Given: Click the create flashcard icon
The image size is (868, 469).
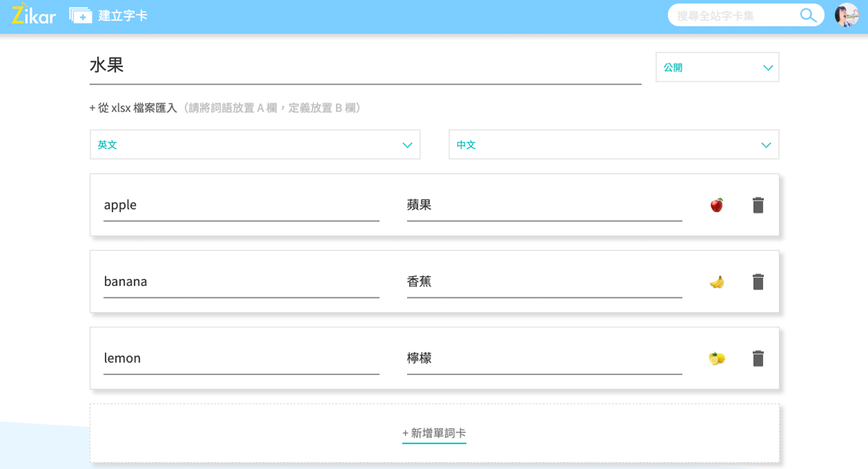Looking at the screenshot, I should 80,15.
